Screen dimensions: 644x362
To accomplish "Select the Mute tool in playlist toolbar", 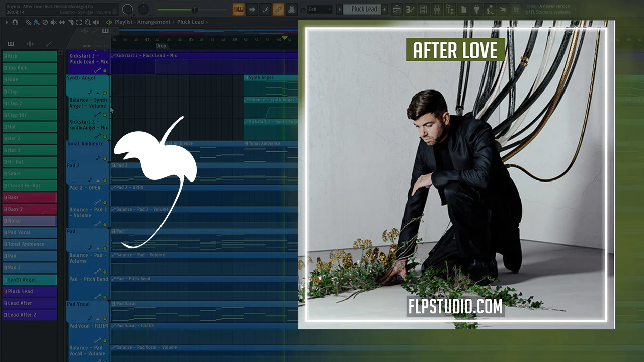I will pos(54,22).
